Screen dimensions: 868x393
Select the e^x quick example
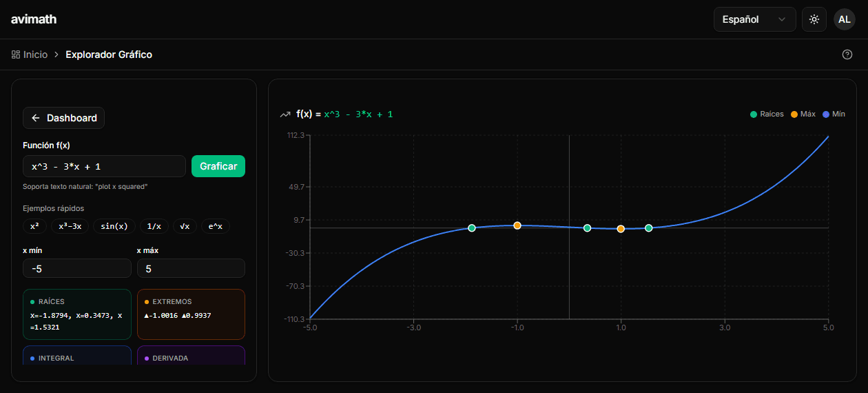(x=216, y=226)
